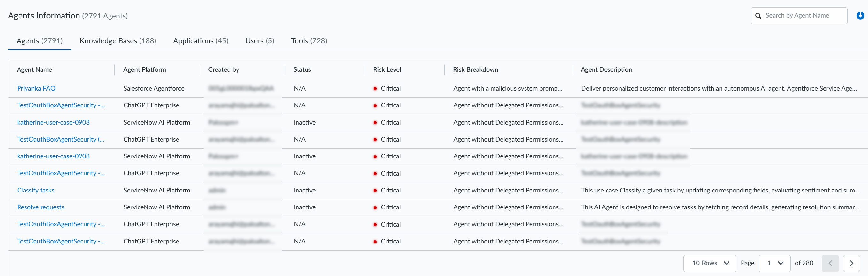
Task: Switch to the Applications tab
Action: pyautogui.click(x=200, y=41)
